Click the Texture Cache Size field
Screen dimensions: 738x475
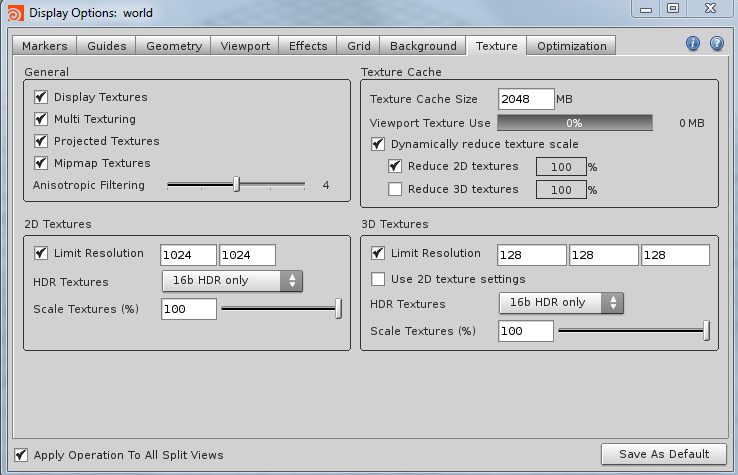pyautogui.click(x=526, y=99)
